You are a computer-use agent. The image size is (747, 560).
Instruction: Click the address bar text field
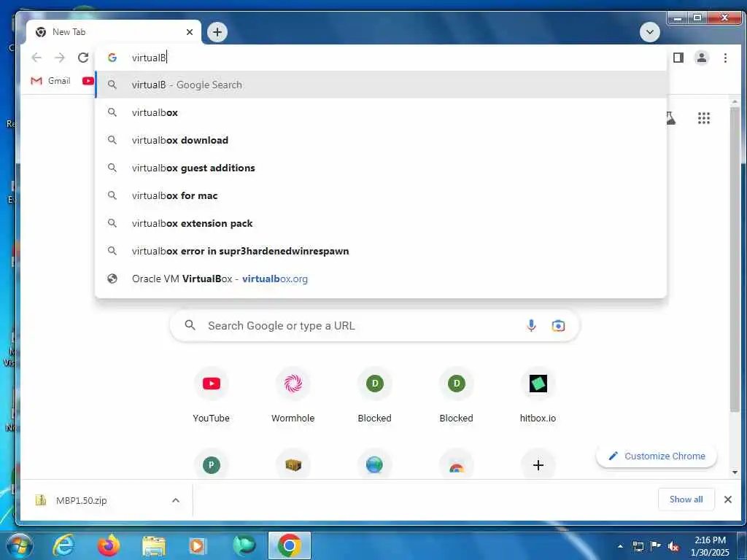tap(381, 58)
